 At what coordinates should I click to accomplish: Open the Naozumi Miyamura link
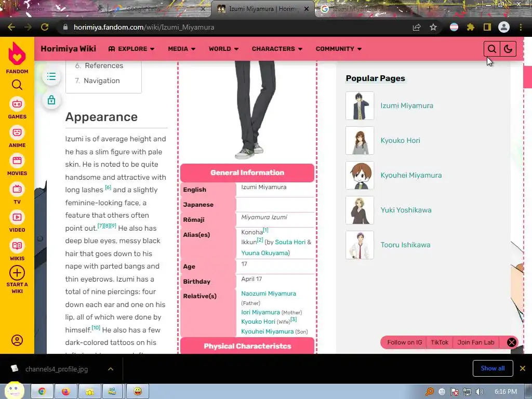(x=269, y=294)
